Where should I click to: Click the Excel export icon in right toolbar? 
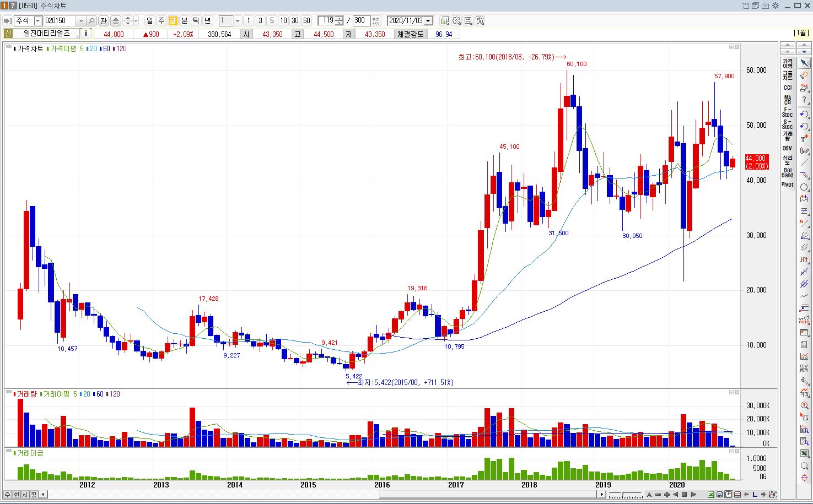coord(805,453)
